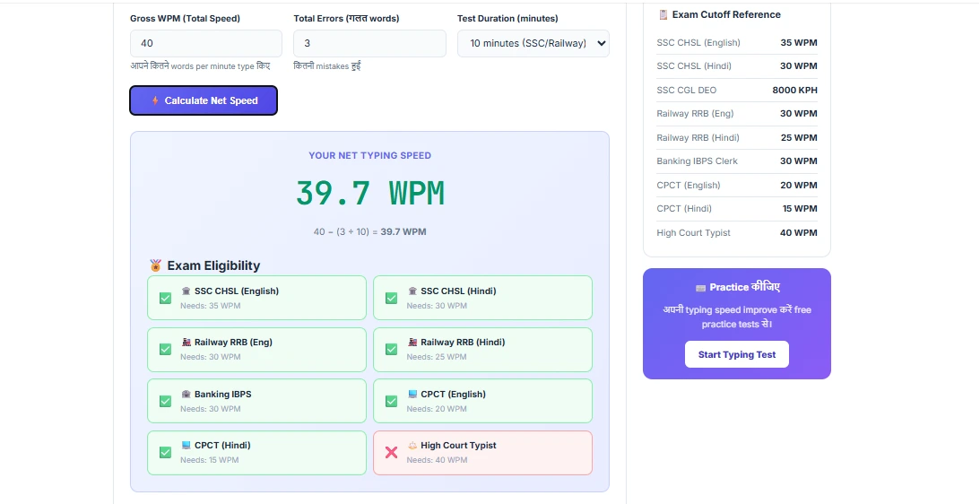Click the clipboard icon beside Exam Cutoff Reference
The width and height of the screenshot is (980, 504).
pyautogui.click(x=663, y=14)
